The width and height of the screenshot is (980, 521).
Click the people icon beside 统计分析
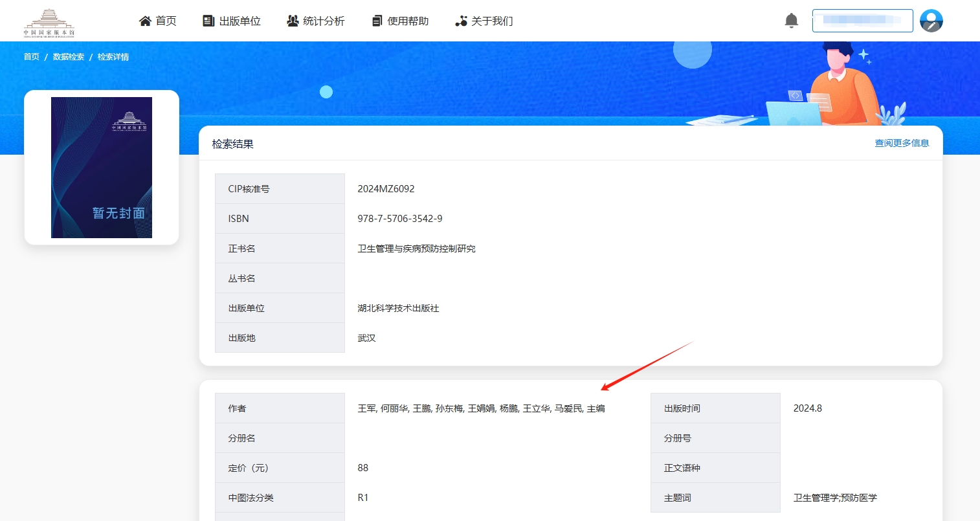point(293,21)
